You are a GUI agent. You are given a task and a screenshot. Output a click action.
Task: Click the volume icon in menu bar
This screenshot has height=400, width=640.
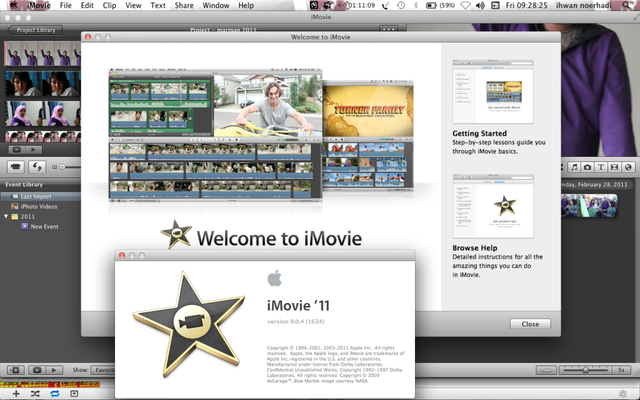pyautogui.click(x=480, y=5)
